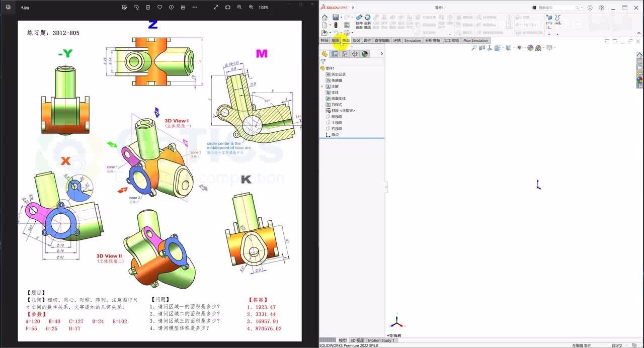The width and height of the screenshot is (644, 348).
Task: Switch to the 焊件 (Weldments) tab
Action: tap(367, 40)
